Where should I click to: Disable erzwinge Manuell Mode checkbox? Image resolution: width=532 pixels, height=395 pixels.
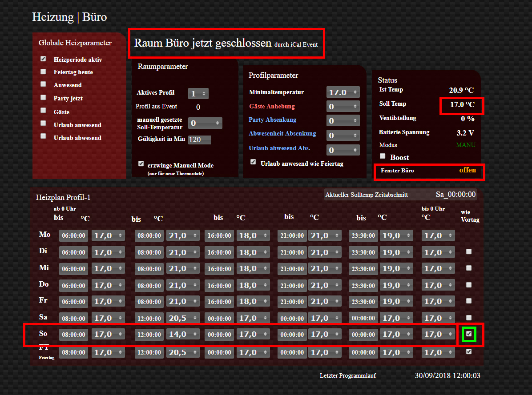tap(141, 164)
